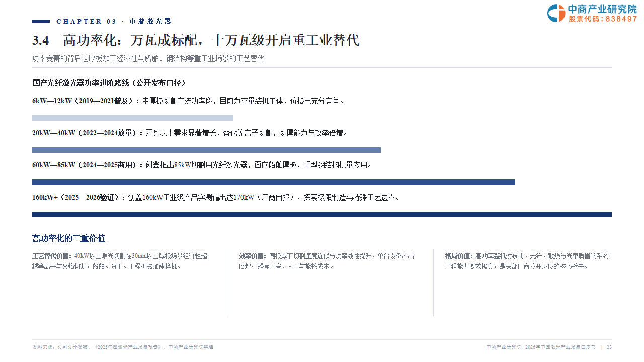Viewport: 644px width, 362px height.
Task: Click the 中商产业研究院 brand name
Action: (x=602, y=9)
